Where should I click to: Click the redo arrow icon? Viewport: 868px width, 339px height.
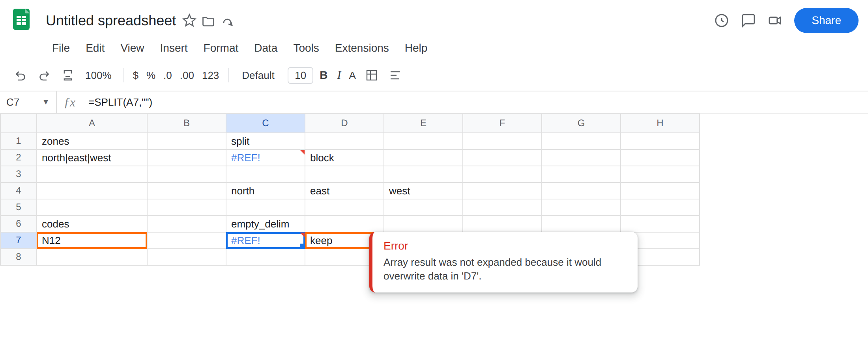[x=44, y=75]
